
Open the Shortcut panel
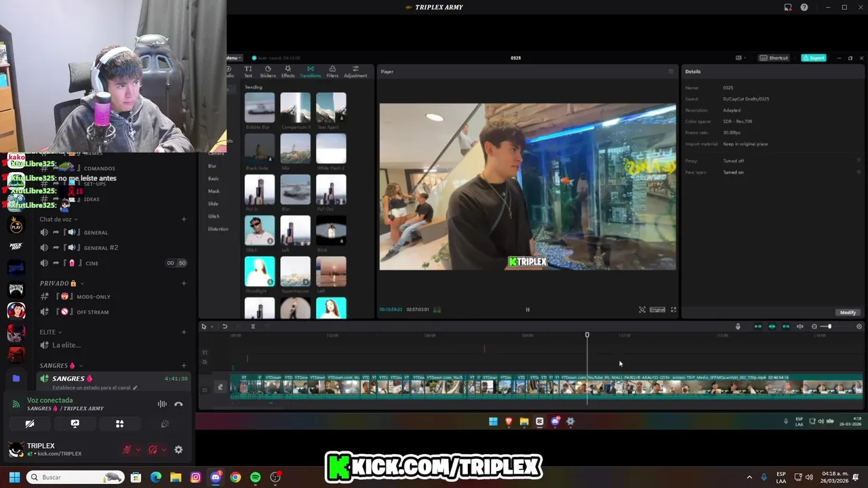(x=774, y=58)
